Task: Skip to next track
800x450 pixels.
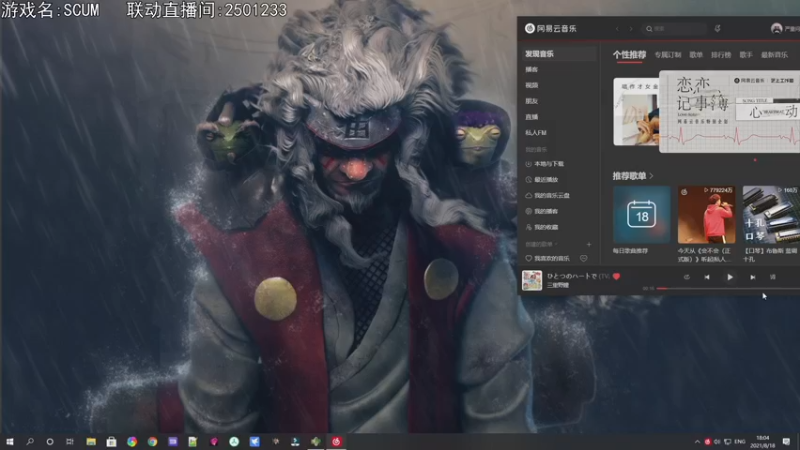Action: 753,277
